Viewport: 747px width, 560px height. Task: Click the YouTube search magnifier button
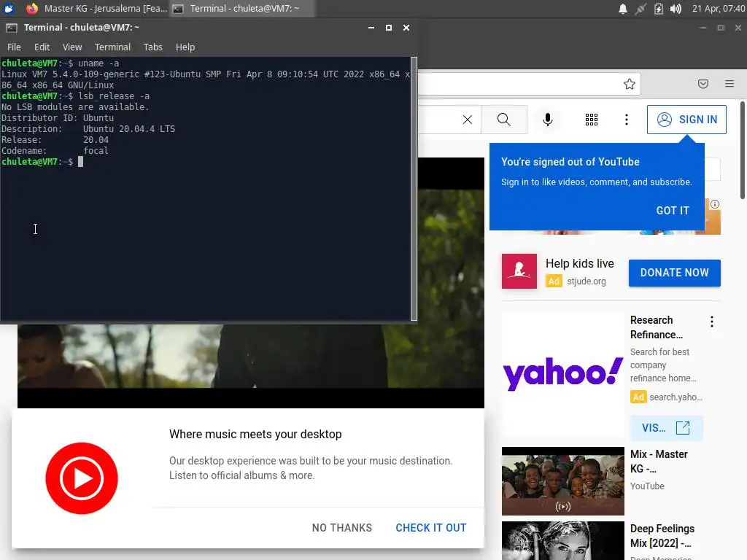pos(503,120)
